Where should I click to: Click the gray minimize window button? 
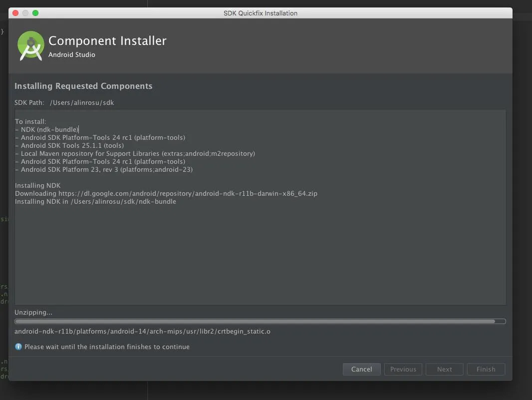25,13
